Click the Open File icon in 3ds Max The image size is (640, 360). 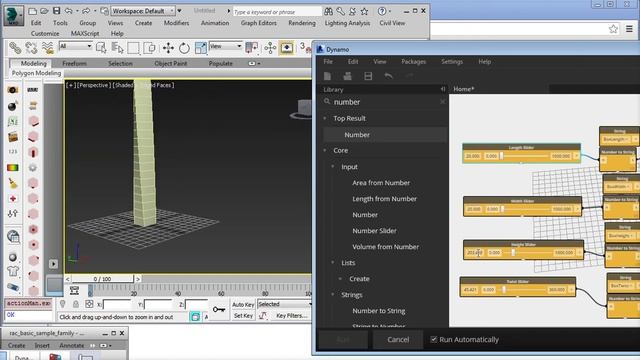click(x=44, y=11)
